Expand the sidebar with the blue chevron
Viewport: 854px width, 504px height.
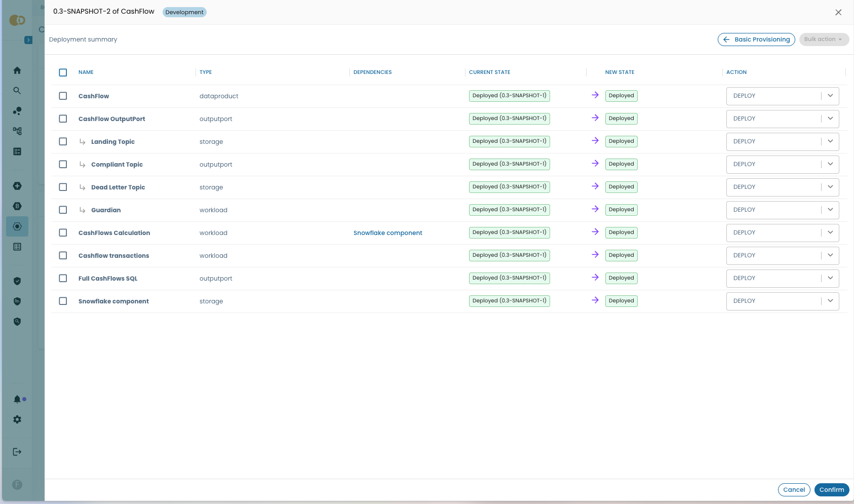pos(28,40)
